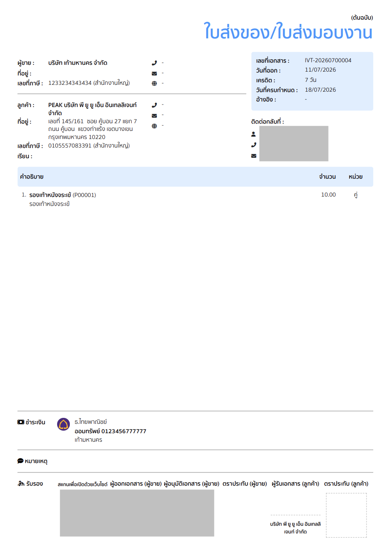This screenshot has width=392, height=556.
Task: Click customer tax ID 0105557083391
Action: click(70, 145)
